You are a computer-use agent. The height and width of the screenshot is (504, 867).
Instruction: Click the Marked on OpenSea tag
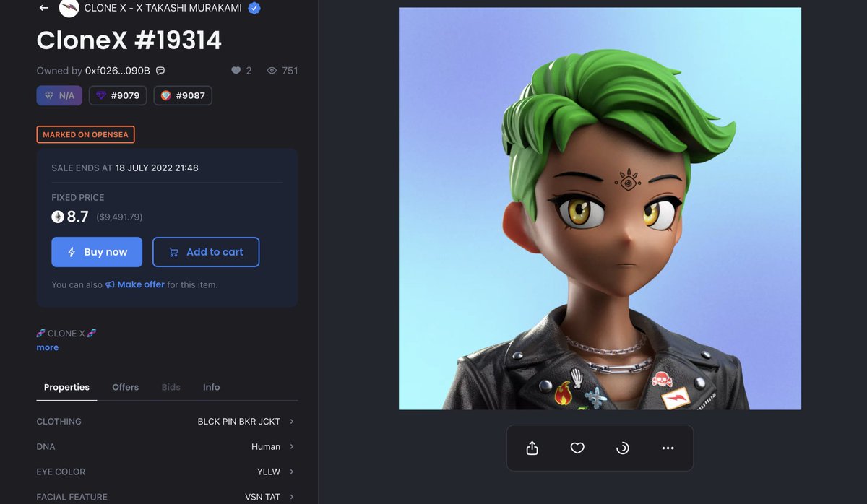pyautogui.click(x=86, y=134)
